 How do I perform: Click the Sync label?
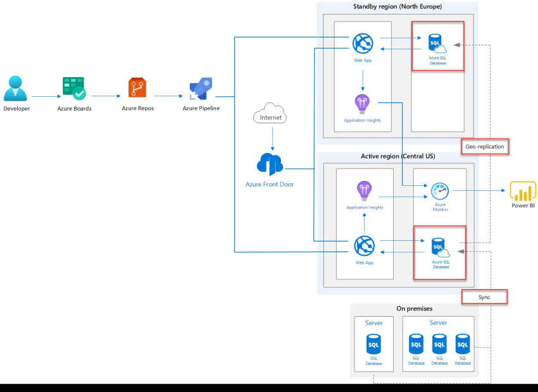click(x=484, y=296)
